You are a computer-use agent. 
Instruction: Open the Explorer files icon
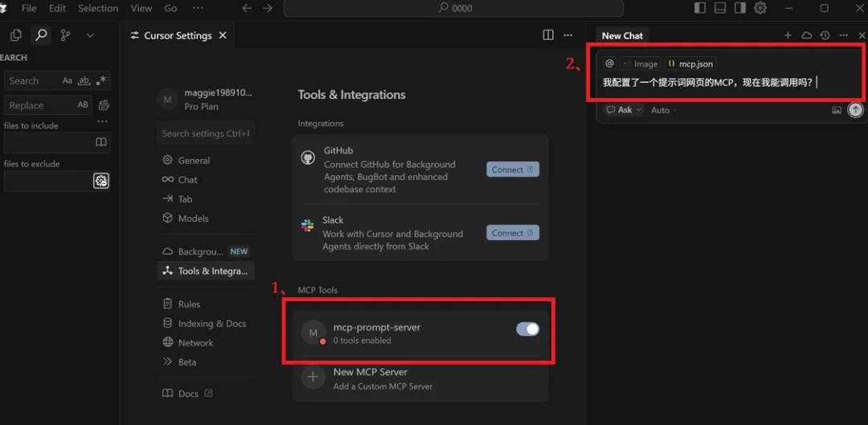[16, 35]
